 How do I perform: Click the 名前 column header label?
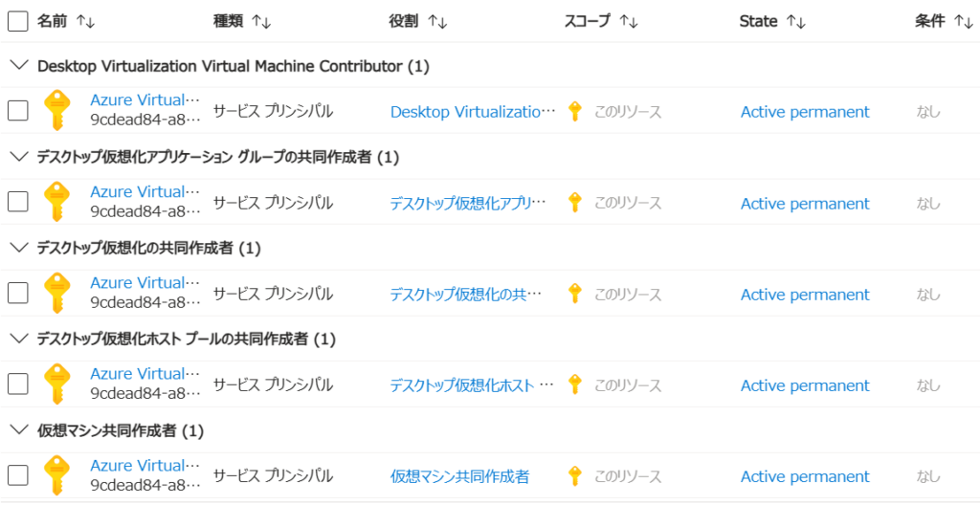52,21
